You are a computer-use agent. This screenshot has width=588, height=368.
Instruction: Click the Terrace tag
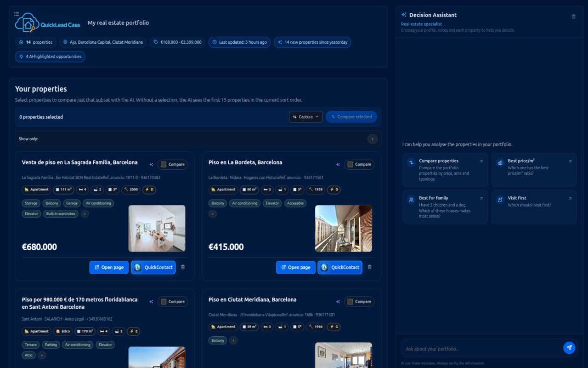[31, 345]
